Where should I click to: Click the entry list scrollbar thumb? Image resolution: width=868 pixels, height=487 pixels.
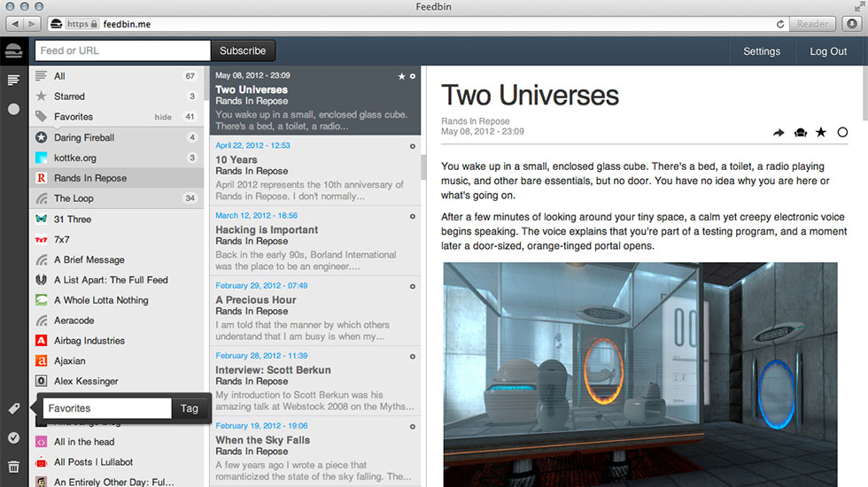point(423,167)
